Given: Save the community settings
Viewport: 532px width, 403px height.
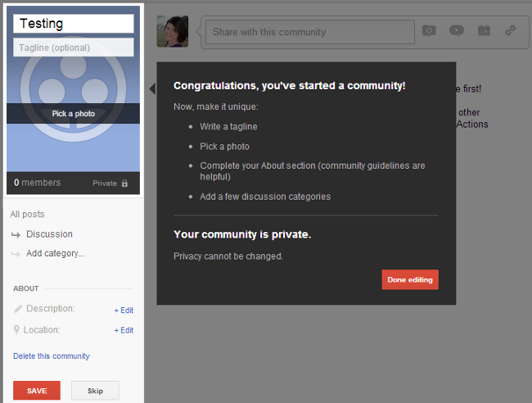Looking at the screenshot, I should [37, 391].
